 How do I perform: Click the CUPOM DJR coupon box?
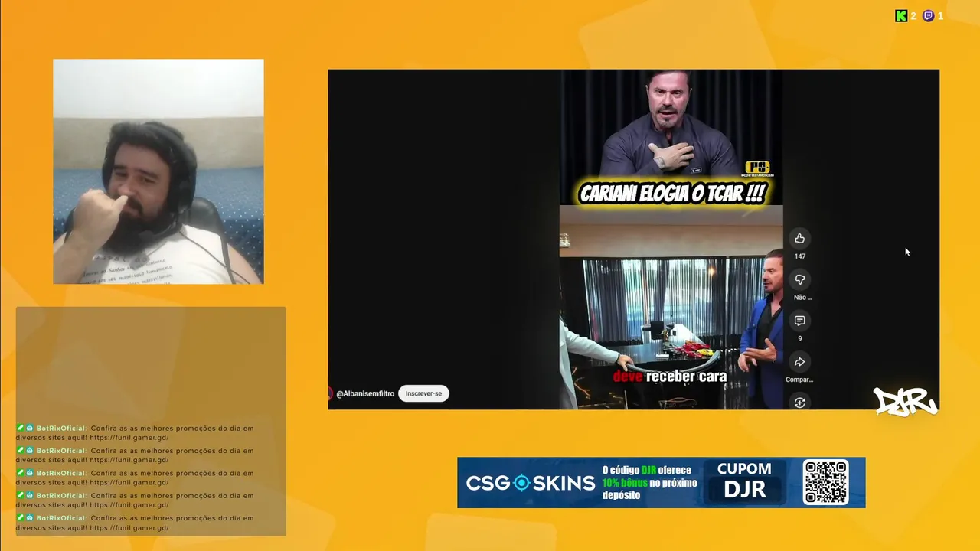click(744, 482)
